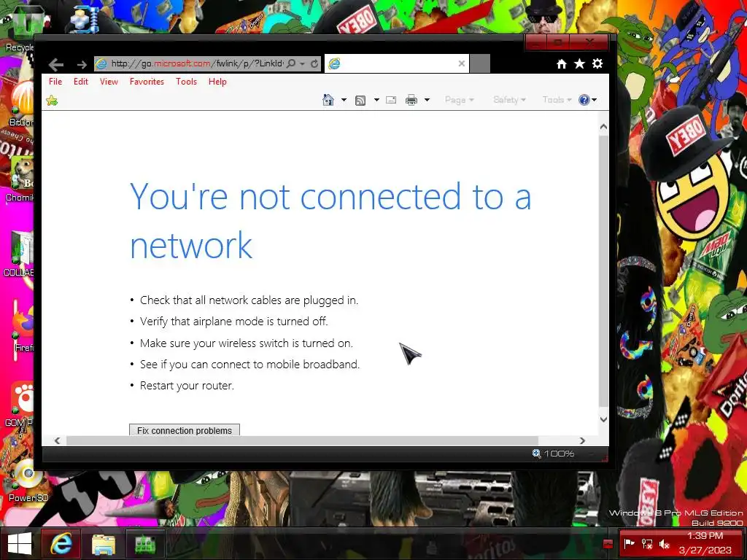Open the settings gear icon at top right
The image size is (747, 560).
pos(597,63)
